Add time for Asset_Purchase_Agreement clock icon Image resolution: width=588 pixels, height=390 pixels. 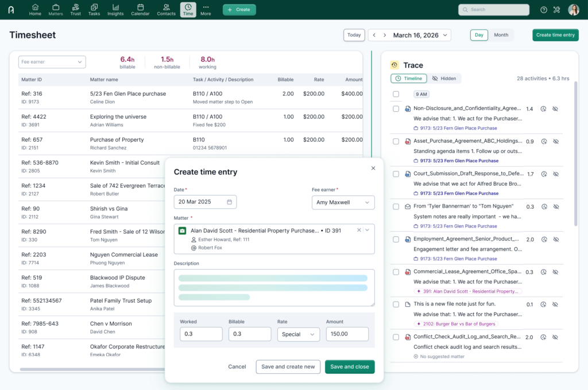click(x=544, y=142)
